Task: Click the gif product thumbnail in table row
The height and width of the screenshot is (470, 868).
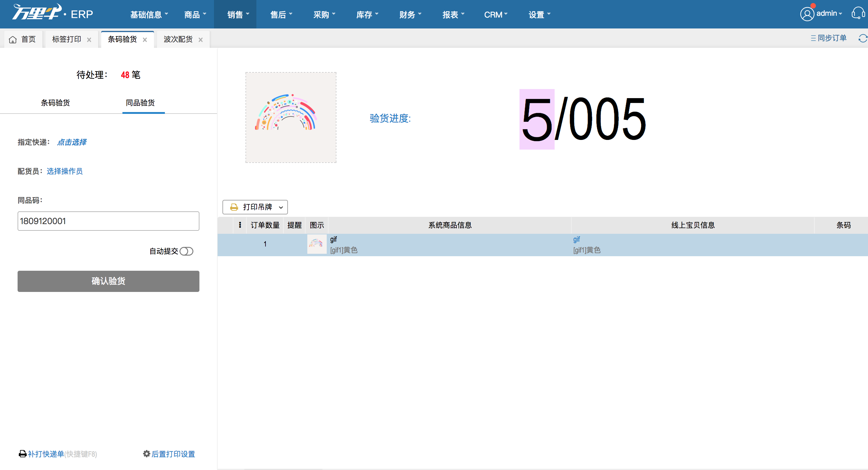Action: 316,244
